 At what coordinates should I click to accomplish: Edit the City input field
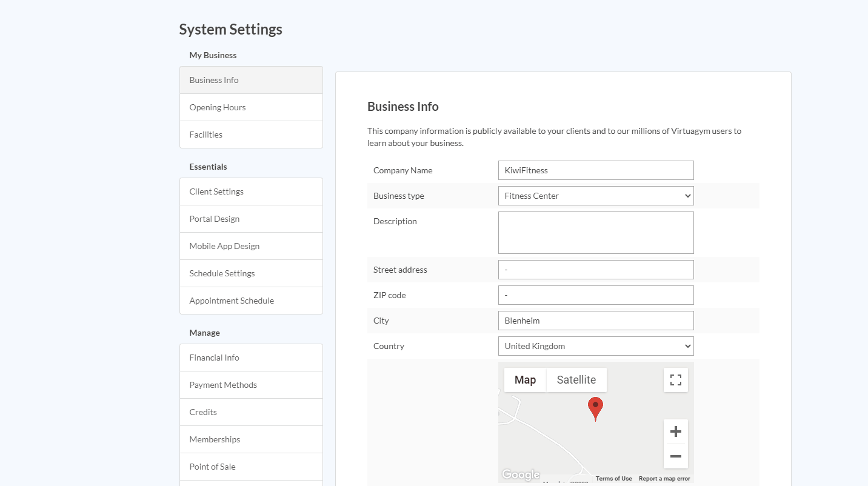click(x=595, y=321)
